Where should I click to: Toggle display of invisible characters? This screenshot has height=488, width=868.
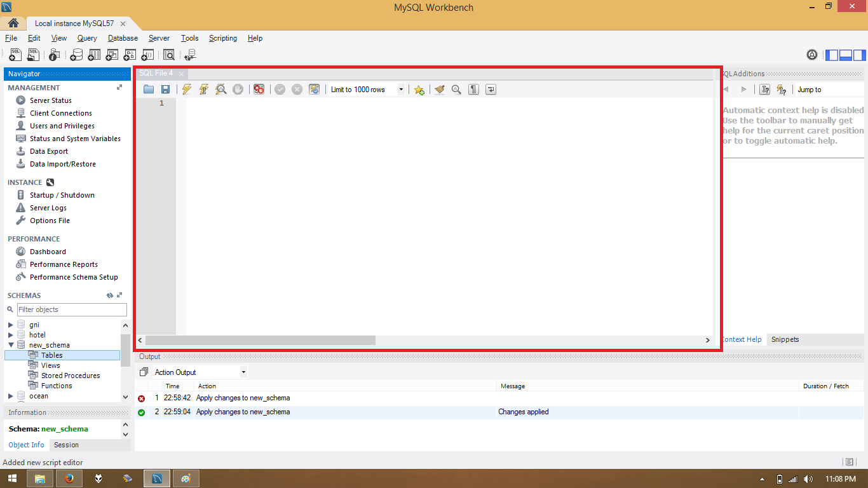tap(473, 89)
